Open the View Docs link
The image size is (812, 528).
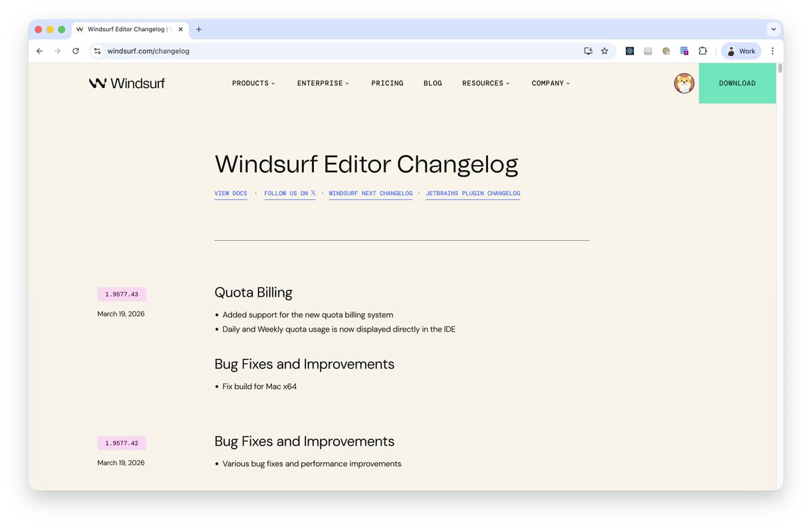tap(231, 194)
